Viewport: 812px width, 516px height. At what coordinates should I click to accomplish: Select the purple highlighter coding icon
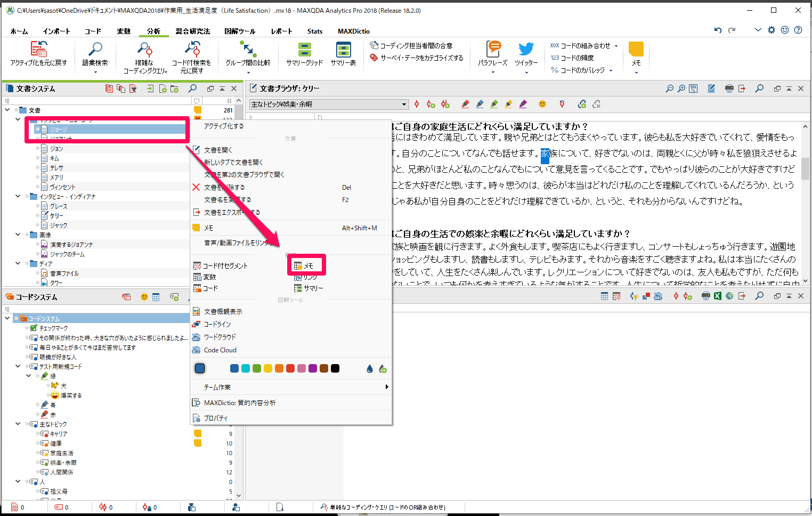click(x=523, y=104)
